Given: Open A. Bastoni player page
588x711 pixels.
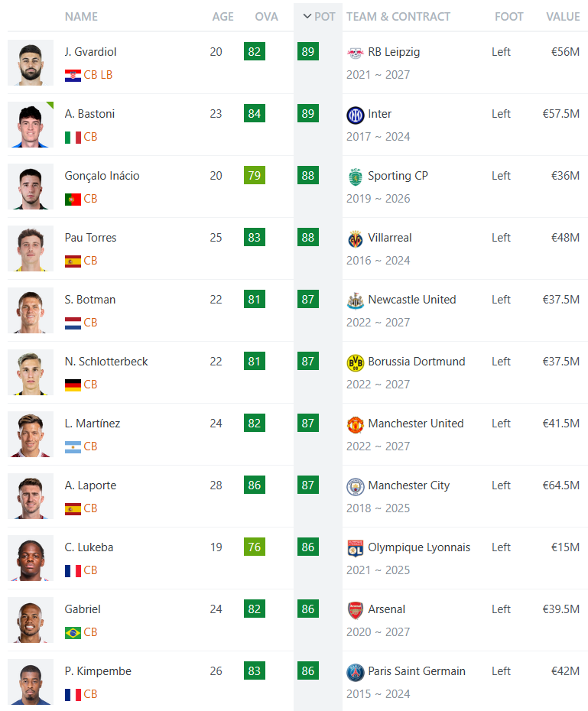Looking at the screenshot, I should 89,114.
